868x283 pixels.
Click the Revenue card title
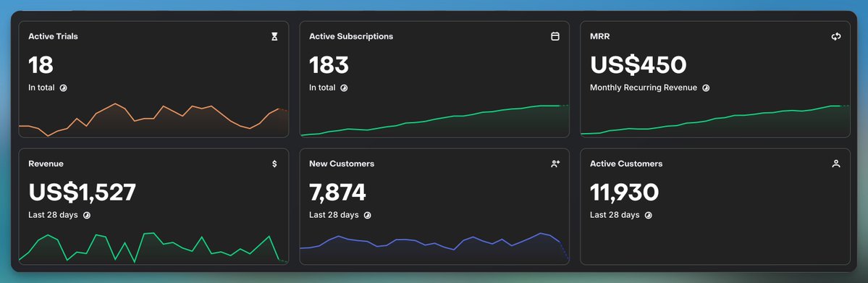point(46,164)
